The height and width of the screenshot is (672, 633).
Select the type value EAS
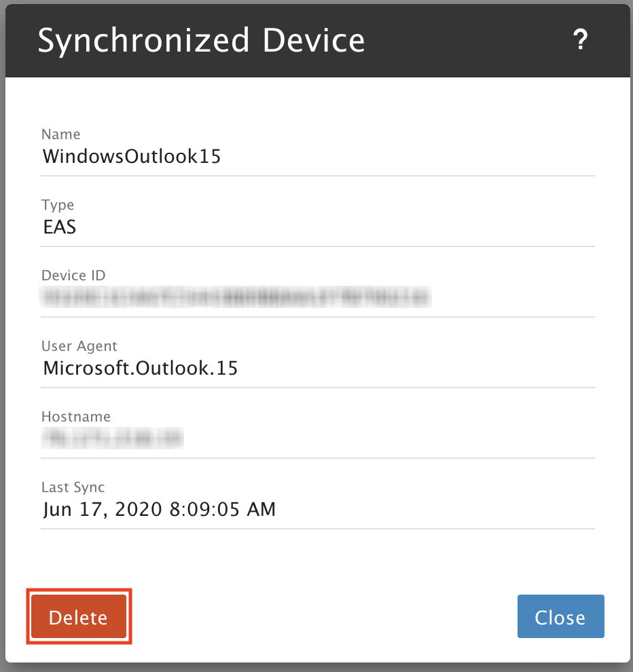tap(60, 227)
